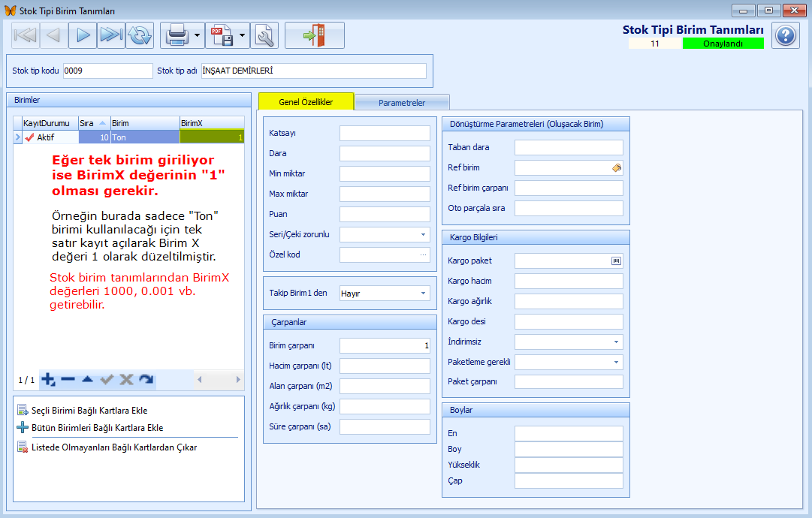Click the Yükseklik input field
Image resolution: width=812 pixels, height=518 pixels.
click(569, 465)
